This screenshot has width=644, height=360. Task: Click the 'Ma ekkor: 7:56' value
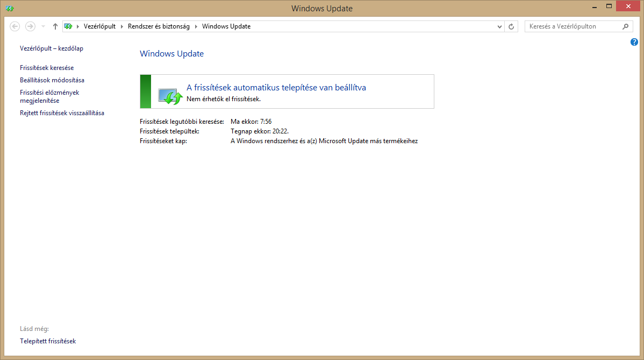(x=251, y=122)
